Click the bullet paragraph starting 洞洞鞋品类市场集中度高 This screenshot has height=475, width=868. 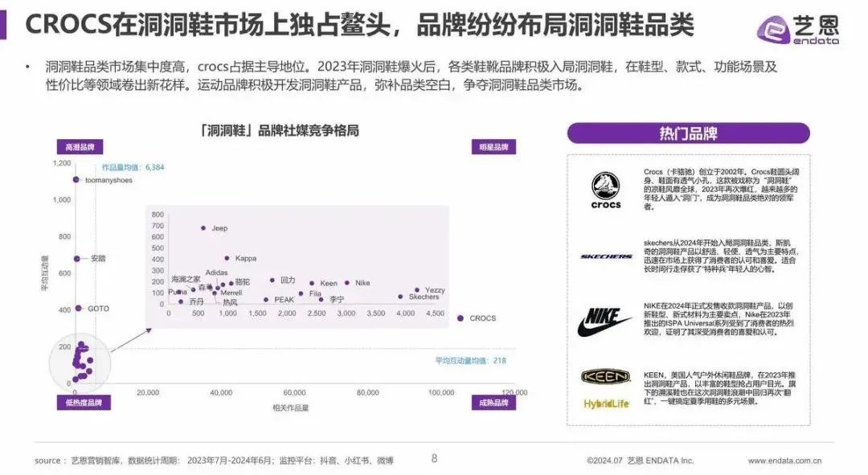coord(411,76)
